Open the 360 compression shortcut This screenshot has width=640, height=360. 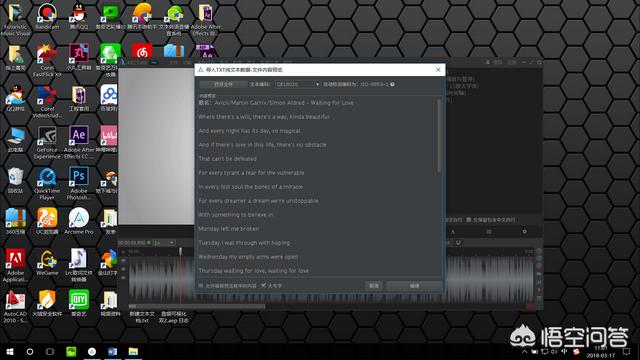coord(16,221)
